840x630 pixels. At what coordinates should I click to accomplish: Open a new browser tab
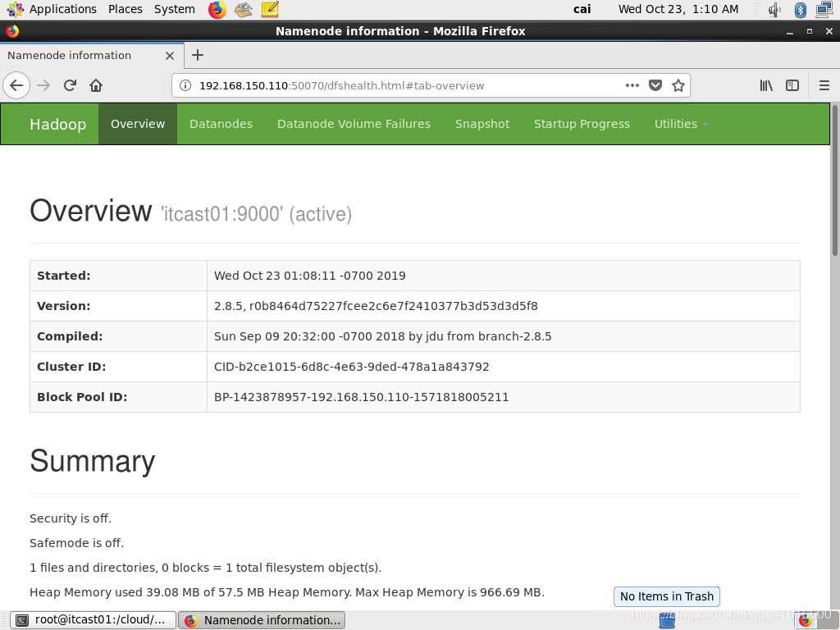coord(197,55)
